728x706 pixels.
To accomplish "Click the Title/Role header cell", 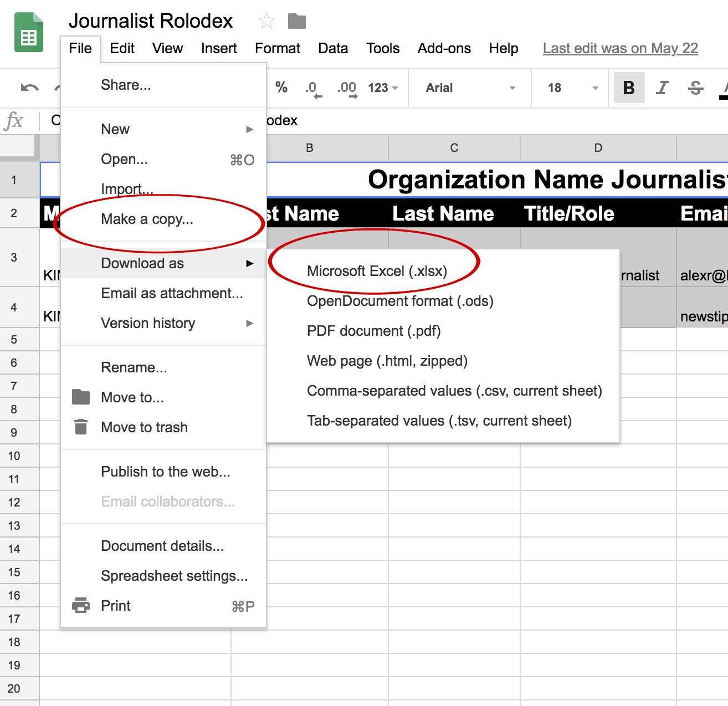I will [x=598, y=213].
